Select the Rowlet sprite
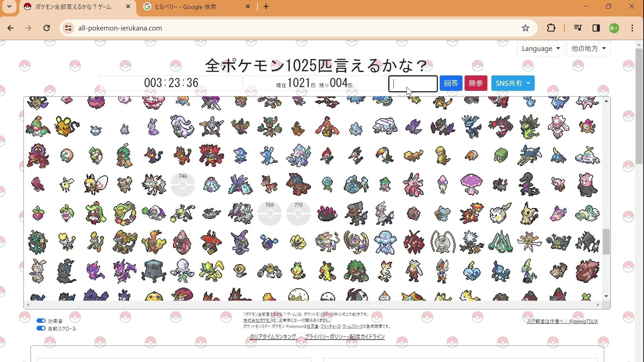 67,155
